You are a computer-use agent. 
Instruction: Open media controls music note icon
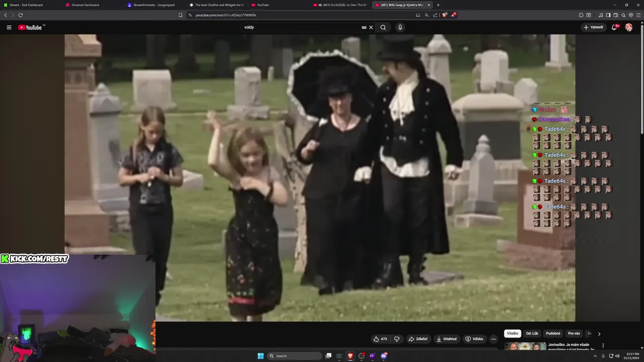pyautogui.click(x=601, y=15)
